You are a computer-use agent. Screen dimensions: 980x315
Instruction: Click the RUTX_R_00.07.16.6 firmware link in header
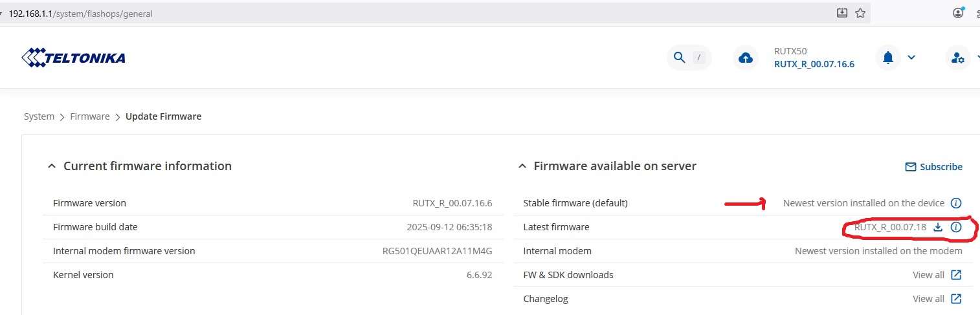[x=814, y=64]
